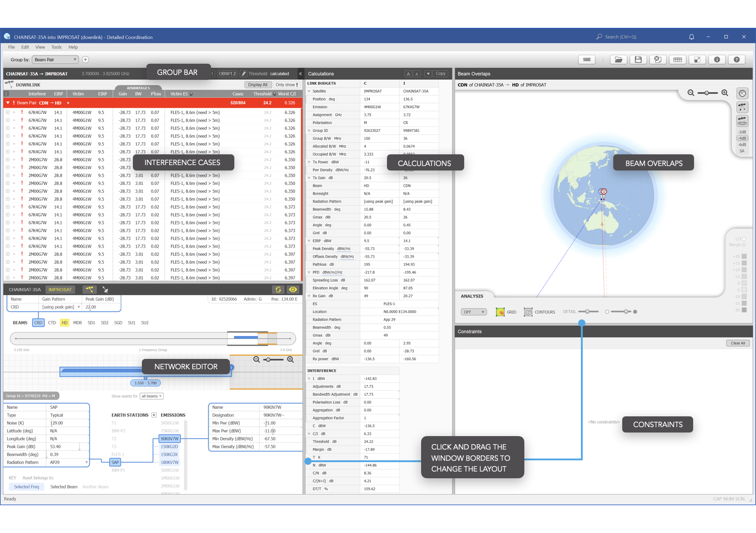Image resolution: width=756 pixels, height=533 pixels.
Task: Open the Group by Beam Pair dropdown
Action: pyautogui.click(x=56, y=60)
